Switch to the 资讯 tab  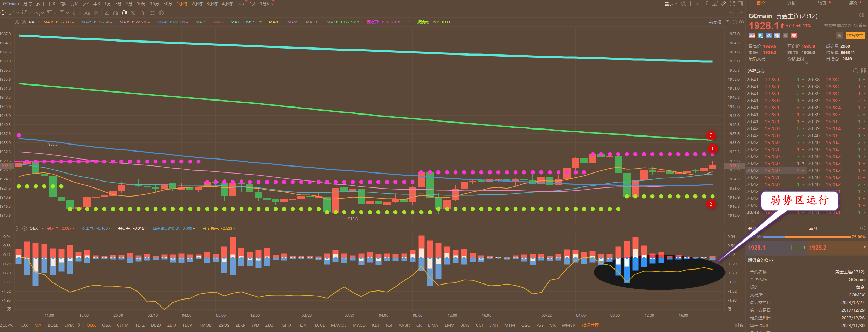click(822, 3)
